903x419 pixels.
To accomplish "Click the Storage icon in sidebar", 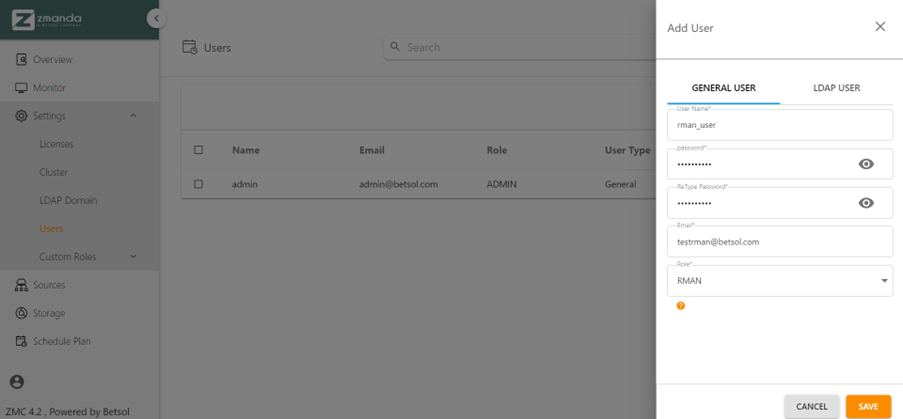I will (x=21, y=313).
